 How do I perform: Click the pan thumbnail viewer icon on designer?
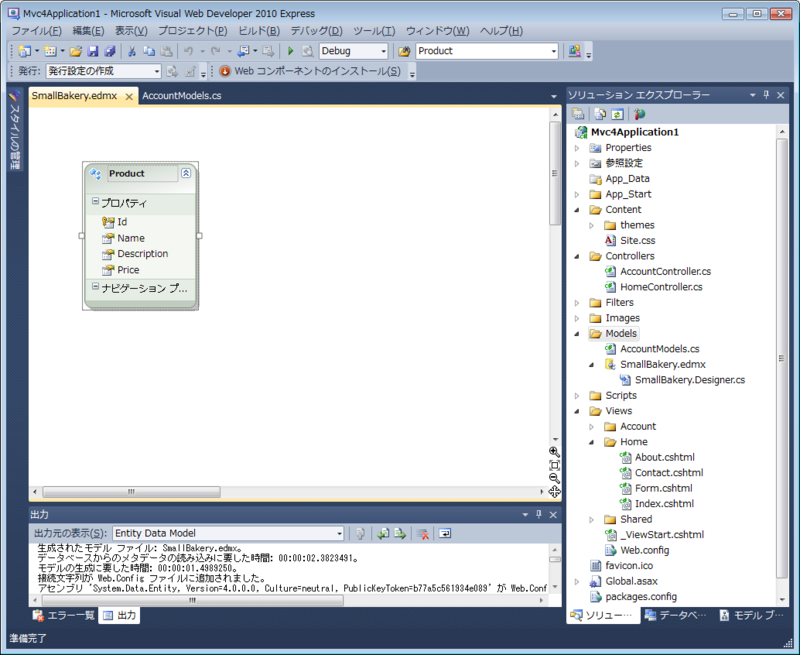(554, 492)
